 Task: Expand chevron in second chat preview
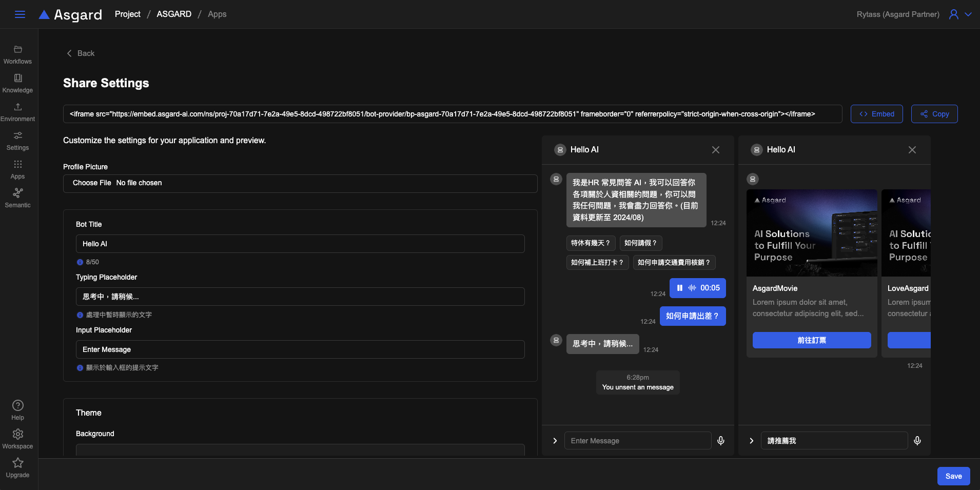pyautogui.click(x=751, y=441)
